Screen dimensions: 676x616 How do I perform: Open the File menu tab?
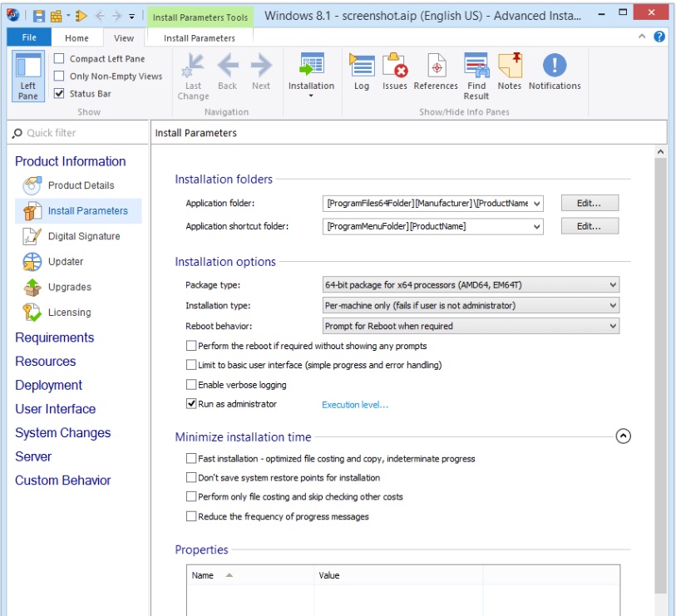[x=29, y=37]
